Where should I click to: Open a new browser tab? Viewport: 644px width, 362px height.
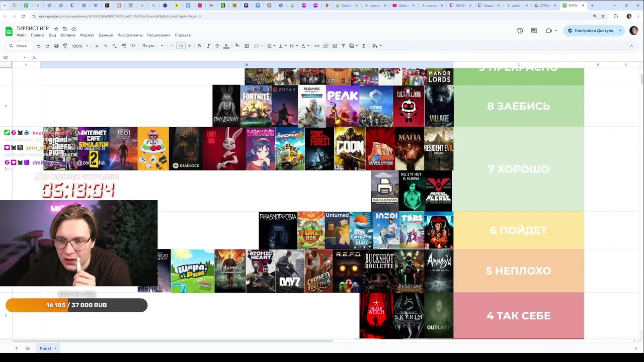(592, 6)
